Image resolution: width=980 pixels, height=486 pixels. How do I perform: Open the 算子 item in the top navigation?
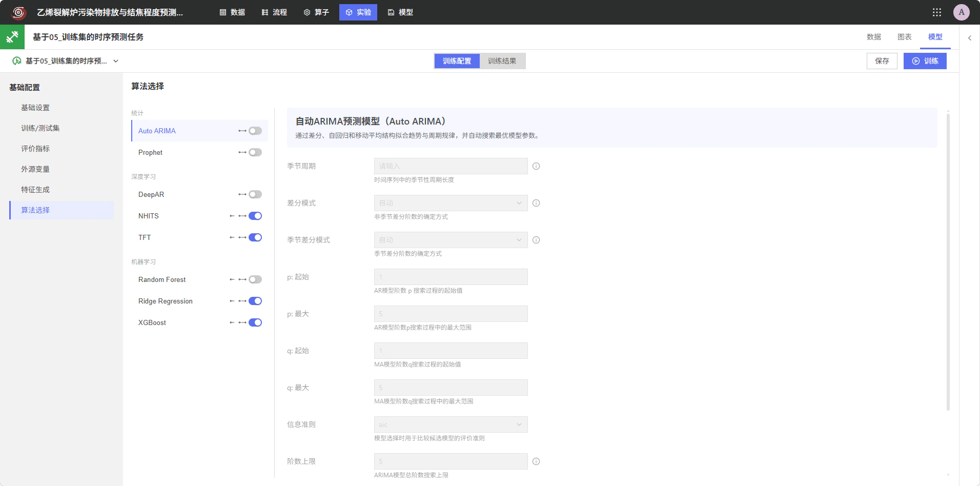(316, 12)
